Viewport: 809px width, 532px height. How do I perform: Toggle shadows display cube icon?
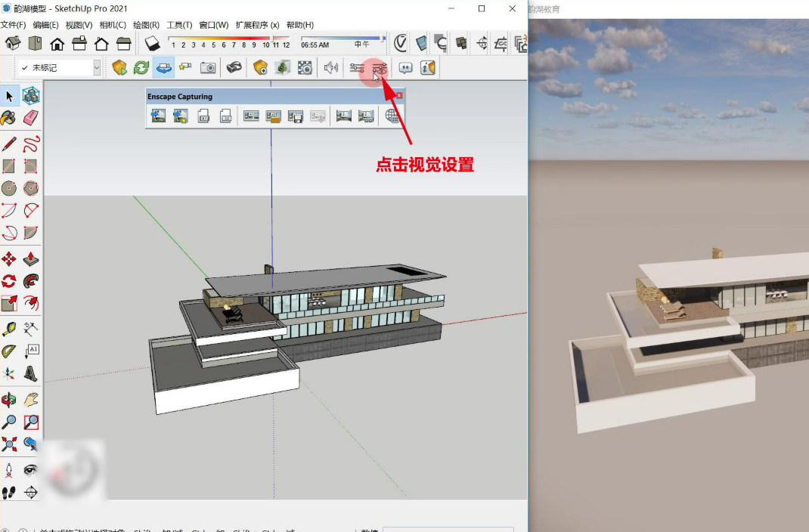[x=152, y=43]
